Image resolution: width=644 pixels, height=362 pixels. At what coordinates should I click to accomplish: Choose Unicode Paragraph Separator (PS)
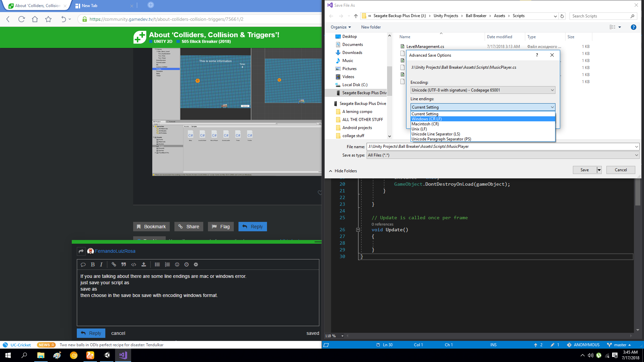coord(483,139)
